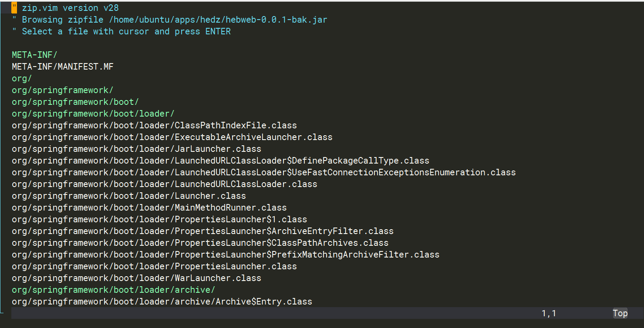Select PropertiesLauncher$PrefixMatchingArchiveFilter.class entry
Image resolution: width=644 pixels, height=328 pixels.
(x=226, y=254)
